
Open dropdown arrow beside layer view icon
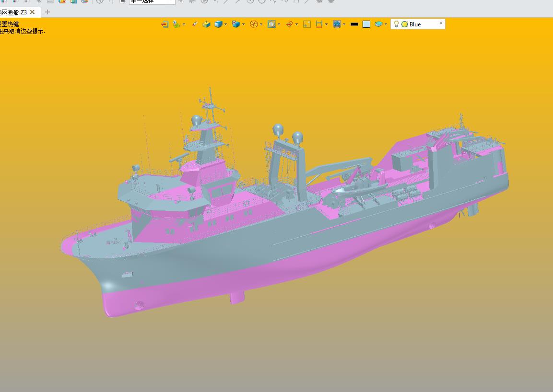184,24
